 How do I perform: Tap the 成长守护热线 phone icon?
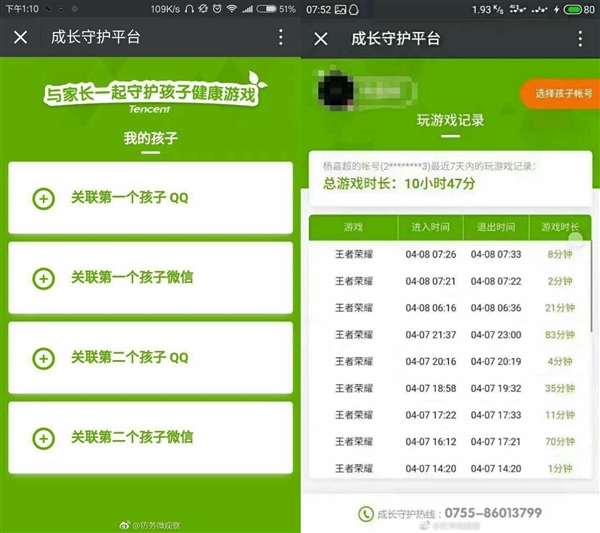click(366, 514)
